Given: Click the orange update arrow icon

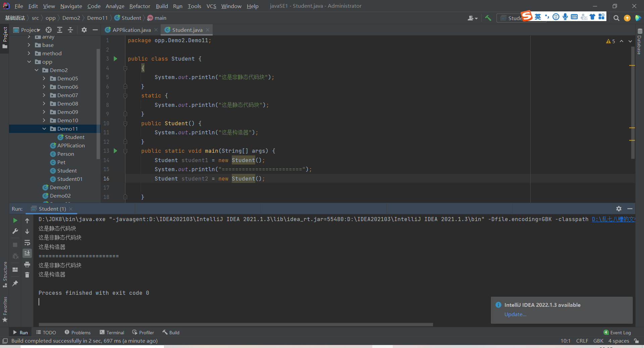Looking at the screenshot, I should (627, 18).
